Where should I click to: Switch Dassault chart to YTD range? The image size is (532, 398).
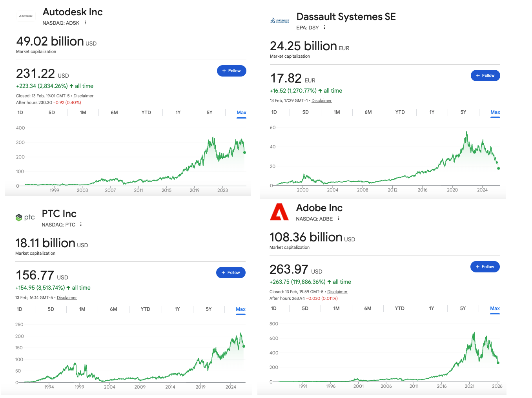400,112
